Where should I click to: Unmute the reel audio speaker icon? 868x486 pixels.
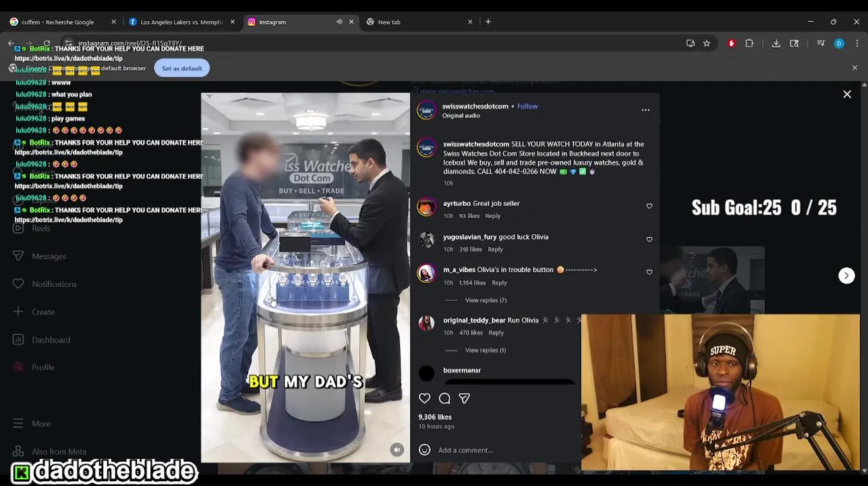(x=397, y=450)
